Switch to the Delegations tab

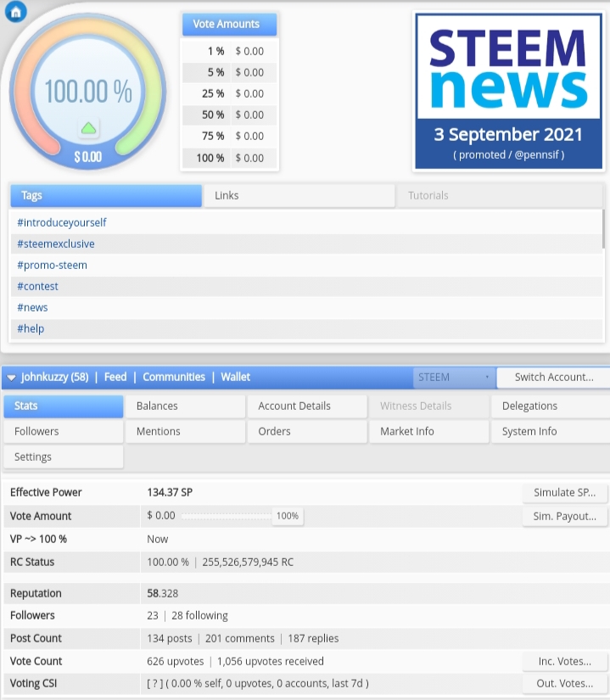pos(551,406)
